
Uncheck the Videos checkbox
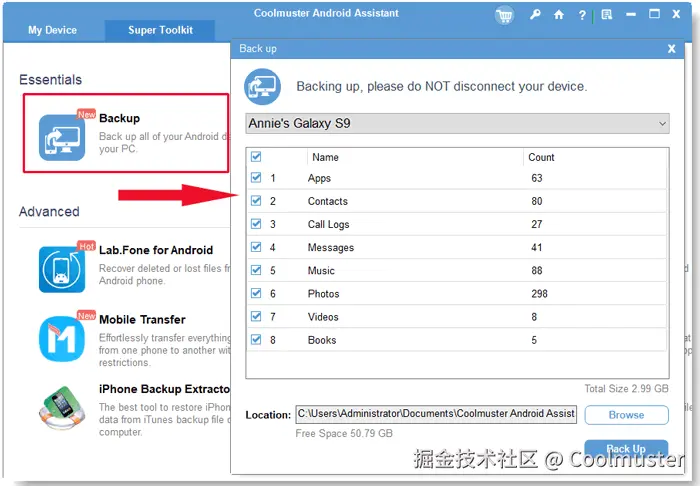click(x=256, y=317)
